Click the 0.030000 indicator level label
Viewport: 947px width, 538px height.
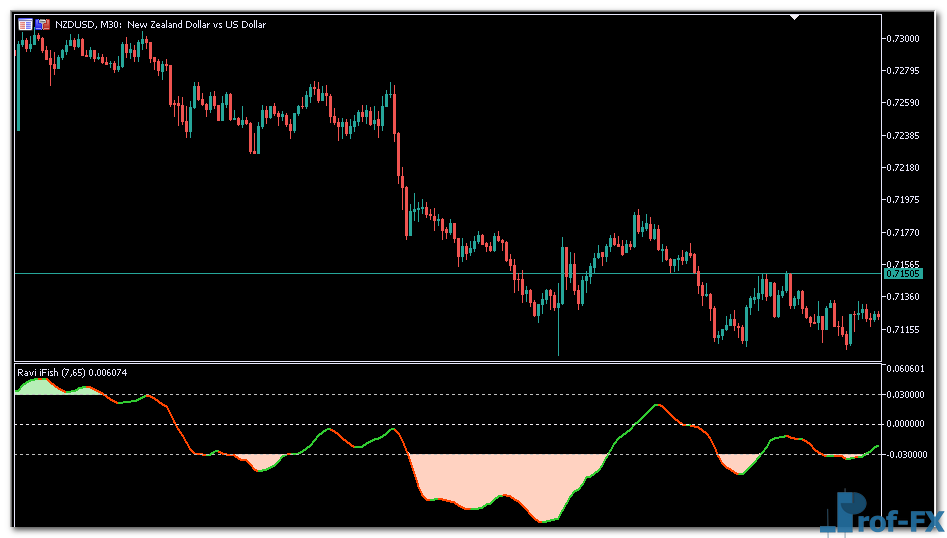click(903, 394)
